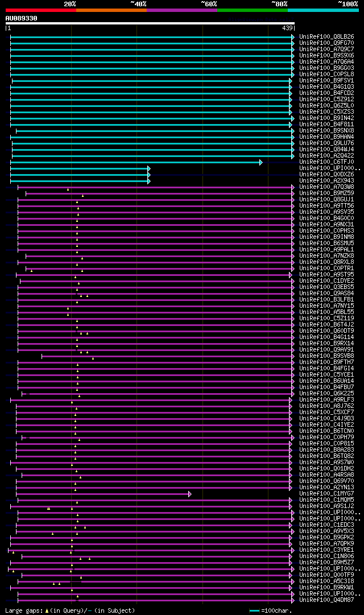Select the UniRef100_Q6Z5L0 label
Screen dimensions: 364x615
(x=326, y=106)
